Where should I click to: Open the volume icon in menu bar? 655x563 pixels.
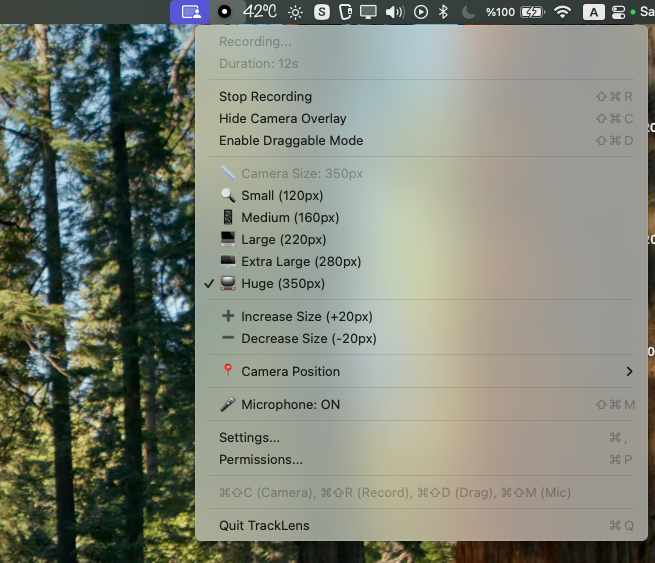(394, 12)
